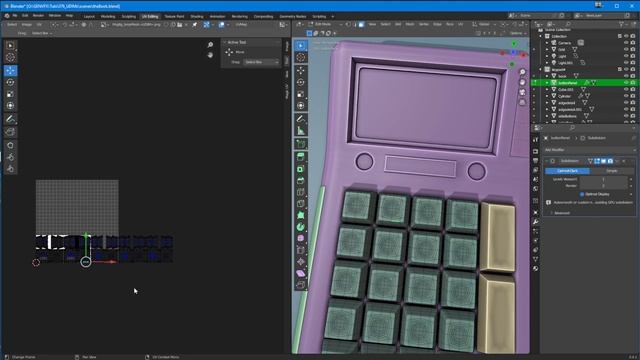Select the Shear tool
This screenshot has width=640, height=360.
[301, 273]
